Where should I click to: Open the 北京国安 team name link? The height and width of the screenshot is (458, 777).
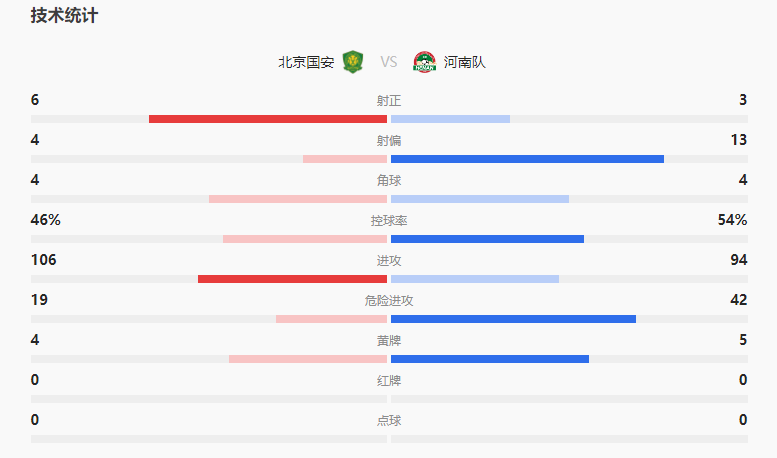[306, 62]
